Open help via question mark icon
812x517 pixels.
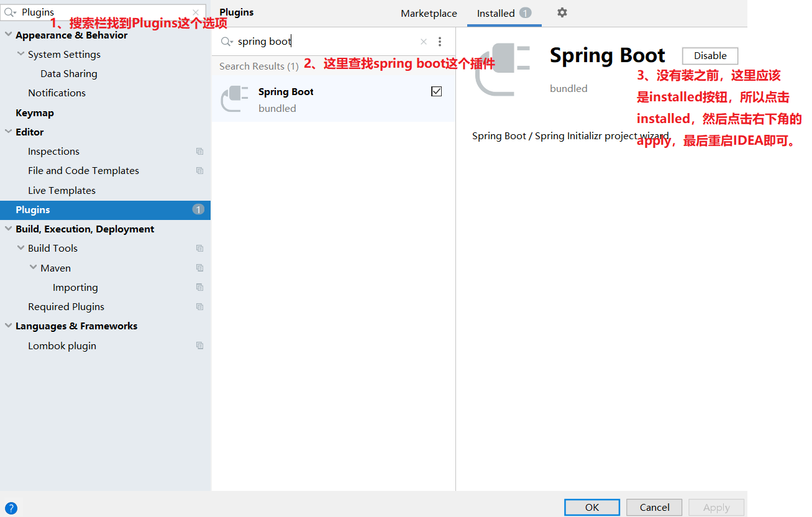[11, 508]
